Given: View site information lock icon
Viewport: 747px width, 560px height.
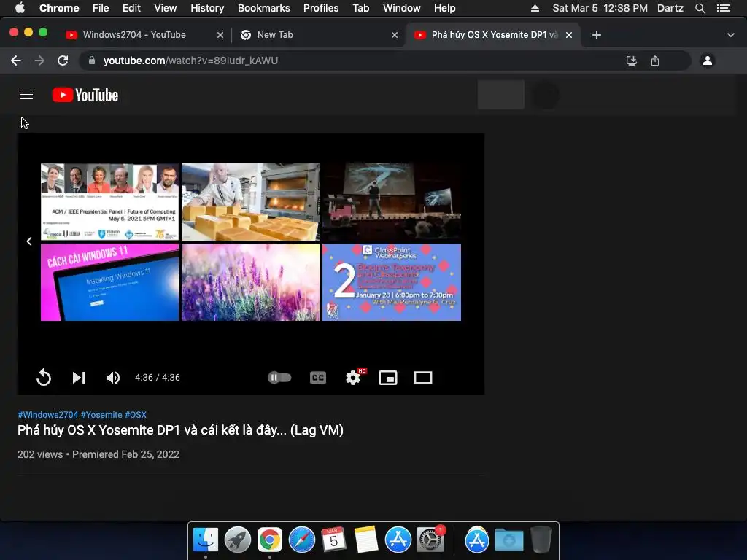Looking at the screenshot, I should pyautogui.click(x=92, y=61).
